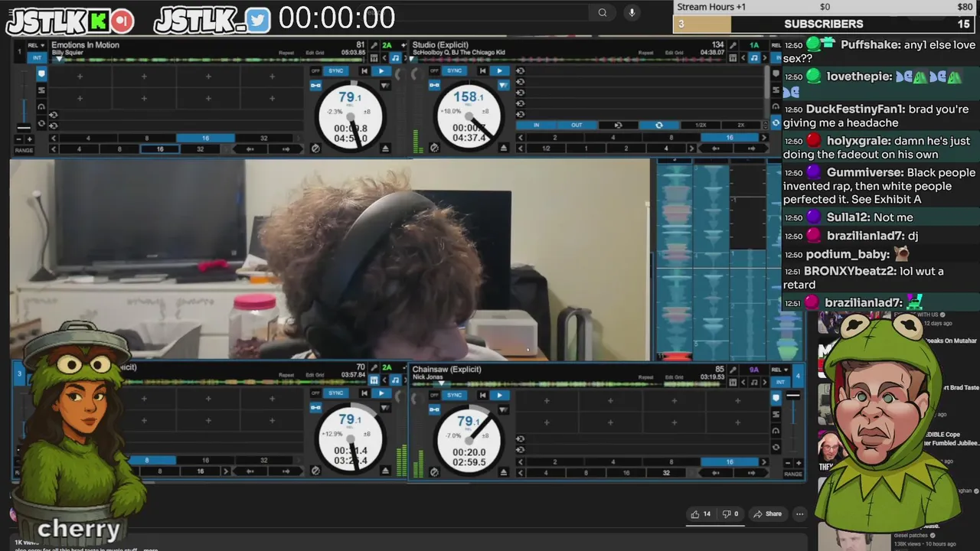Toggle INT mode on deck 1
The width and height of the screenshot is (980, 551).
tap(37, 57)
